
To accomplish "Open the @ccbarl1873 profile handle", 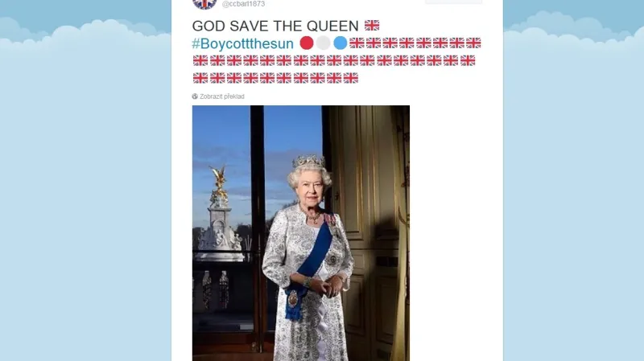I will 243,4.
